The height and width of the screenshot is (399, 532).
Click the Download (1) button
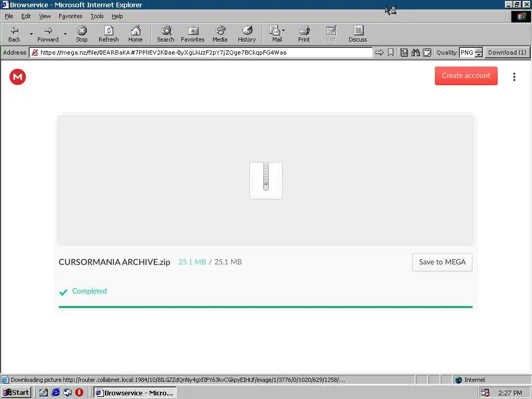coord(507,52)
